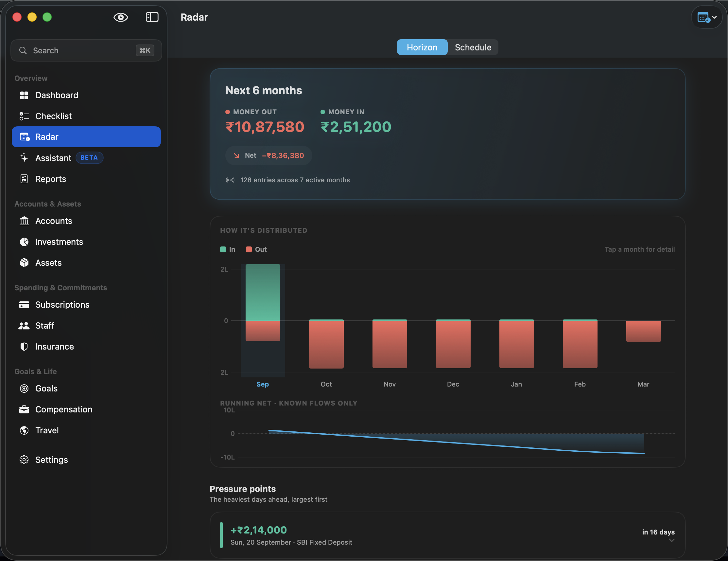Click the +₹2,14,000 pressure point amount
The height and width of the screenshot is (561, 728).
coord(259,530)
